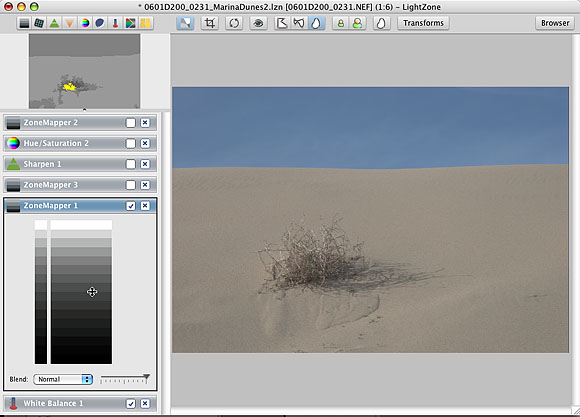Screen dimensions: 580x417
Task: Open the Transforms button
Action: click(423, 23)
